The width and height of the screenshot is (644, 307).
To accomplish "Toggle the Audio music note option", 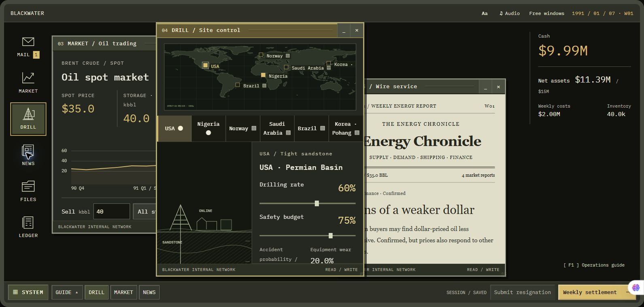I will coord(509,13).
